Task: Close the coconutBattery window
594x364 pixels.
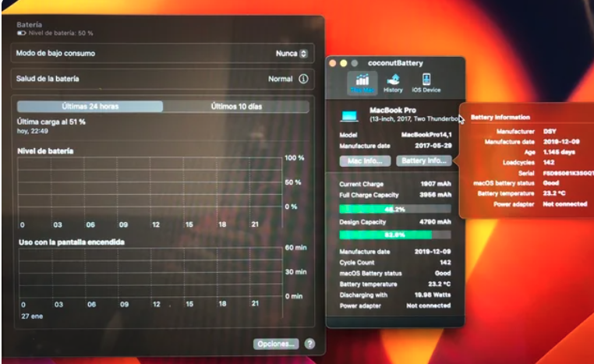Action: point(333,63)
